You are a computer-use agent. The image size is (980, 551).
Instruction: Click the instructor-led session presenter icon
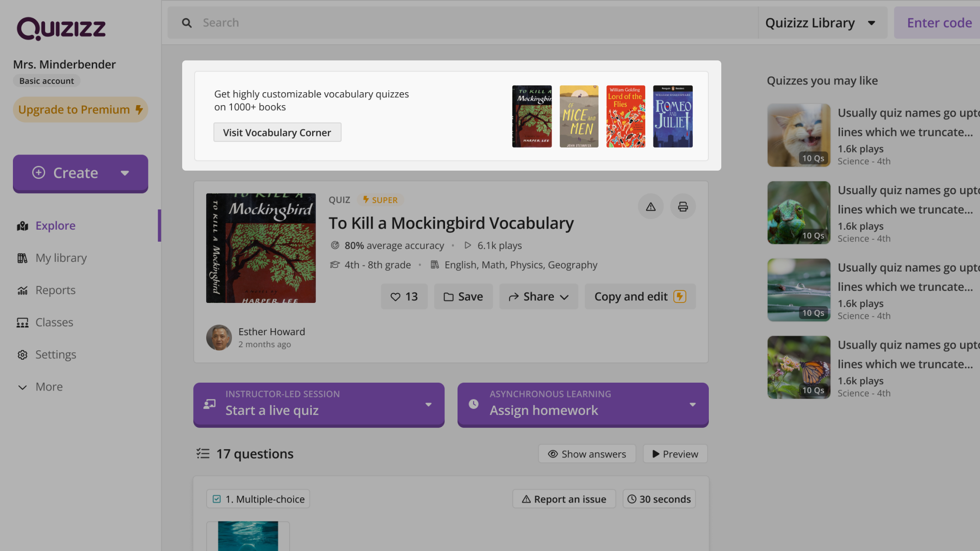click(210, 404)
